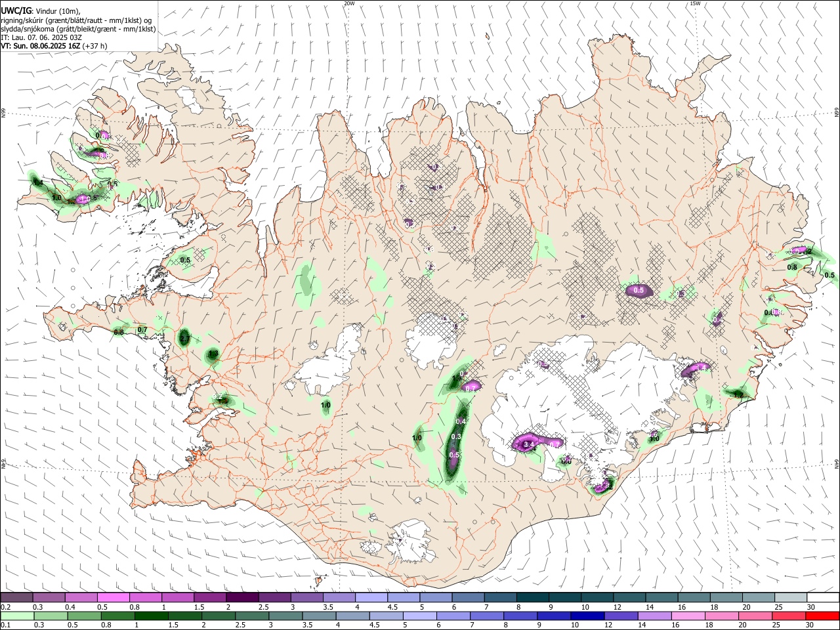
Task: Pick the pale green 0.1–0.3 rain legend swatch
Action: coord(16,616)
